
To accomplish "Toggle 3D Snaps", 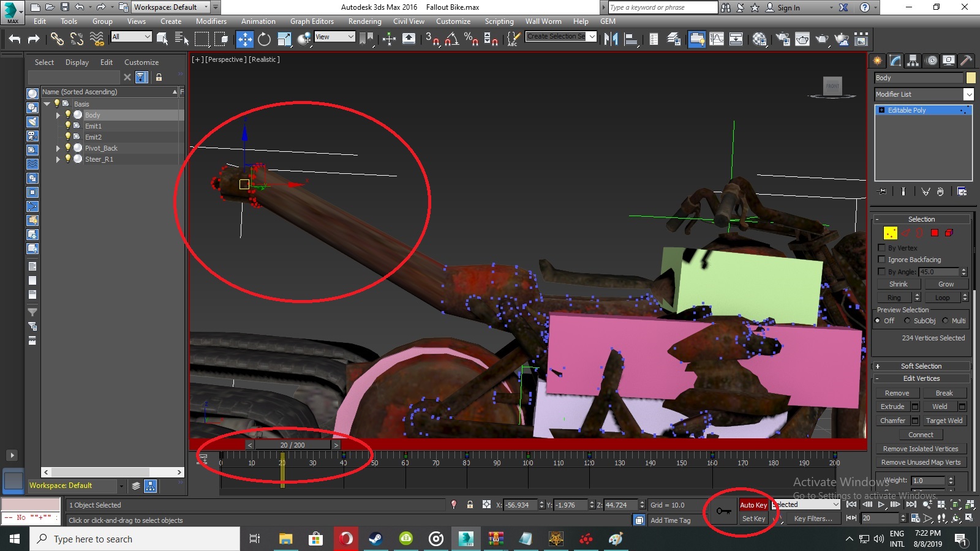I will [432, 39].
